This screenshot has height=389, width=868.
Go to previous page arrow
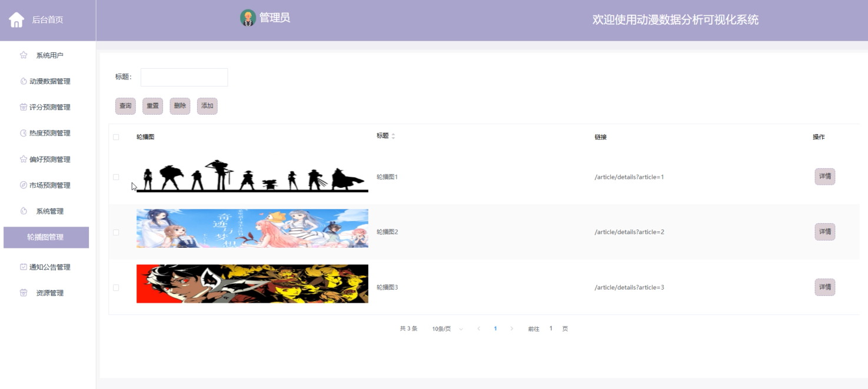point(478,328)
